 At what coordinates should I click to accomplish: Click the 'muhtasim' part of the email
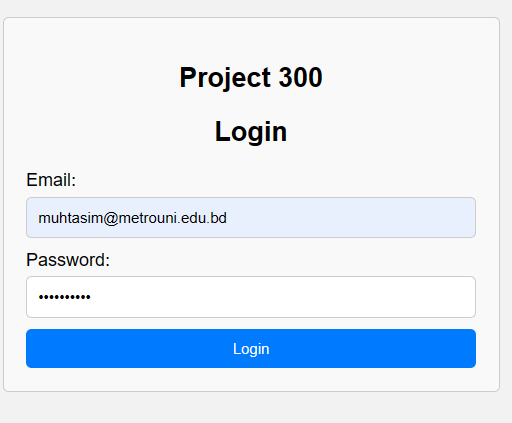tap(71, 218)
